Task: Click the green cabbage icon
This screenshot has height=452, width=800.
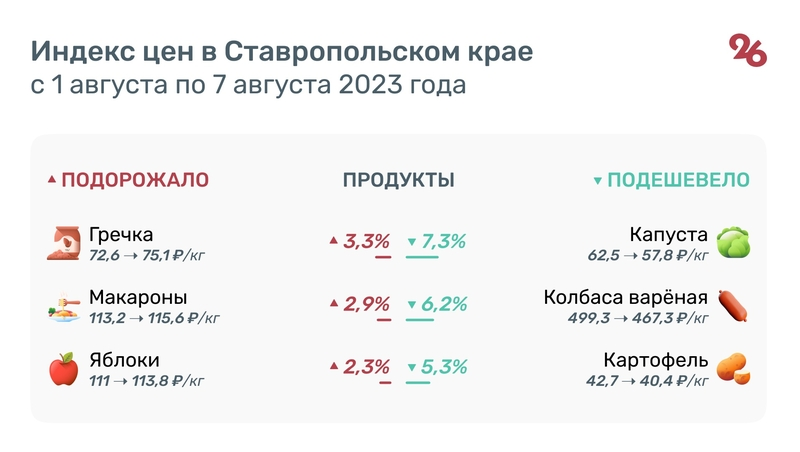Action: coord(733,243)
